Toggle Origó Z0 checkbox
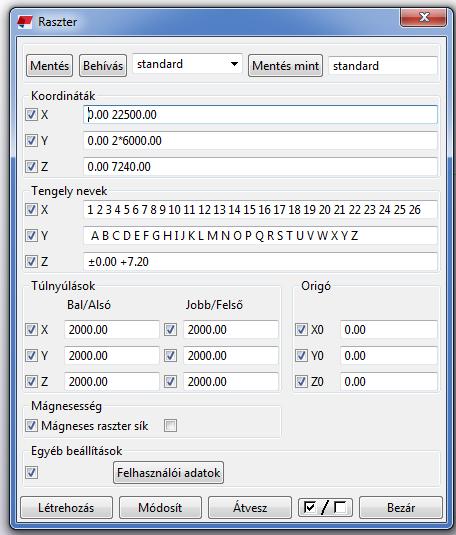This screenshot has height=535, width=456. coord(301,381)
